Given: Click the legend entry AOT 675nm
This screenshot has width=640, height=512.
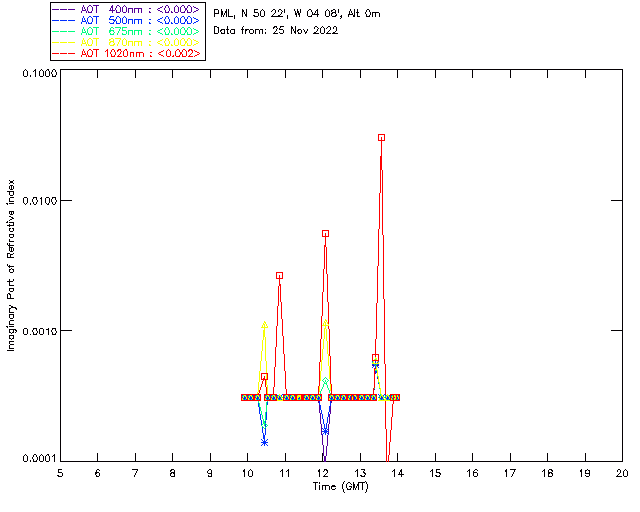Looking at the screenshot, I should tap(127, 31).
